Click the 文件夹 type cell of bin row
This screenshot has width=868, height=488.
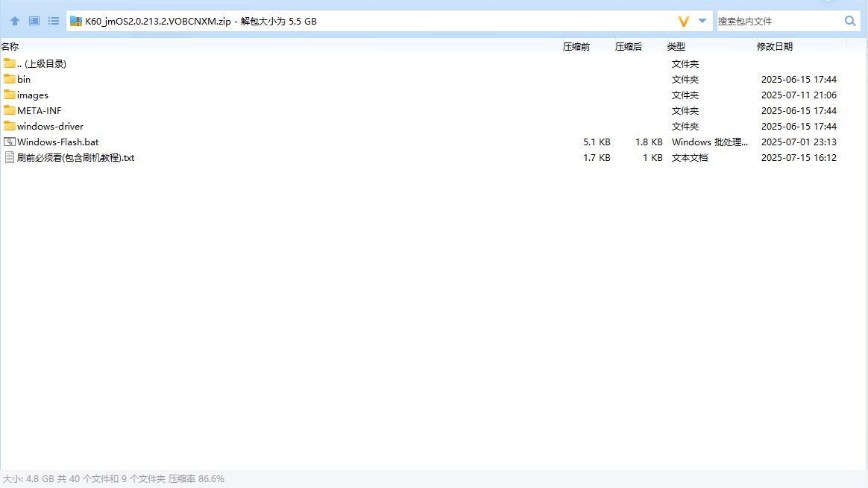[685, 80]
